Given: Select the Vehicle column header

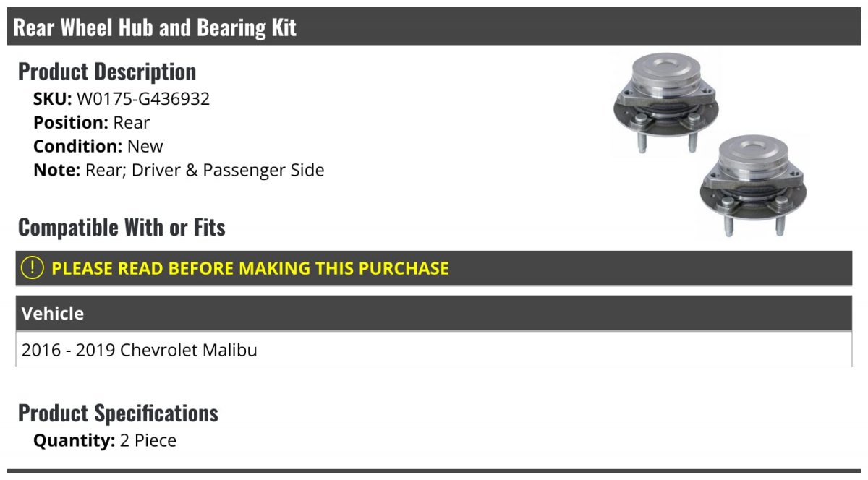Looking at the screenshot, I should click(53, 314).
